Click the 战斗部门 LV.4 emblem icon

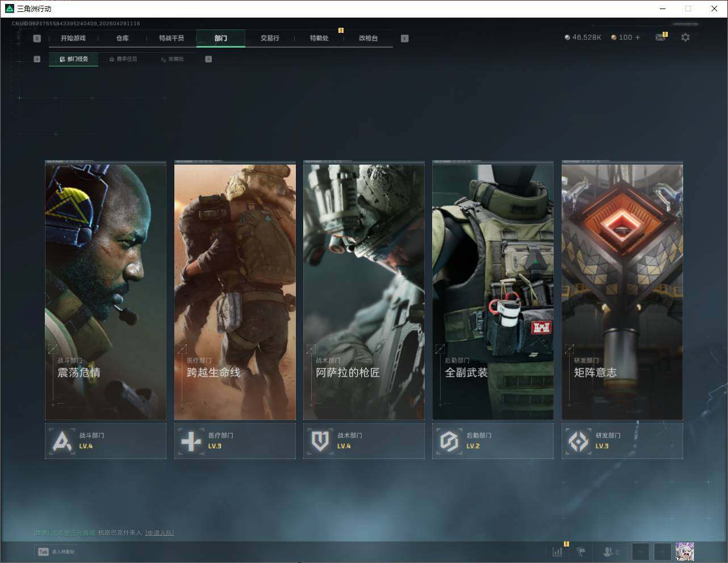click(62, 441)
